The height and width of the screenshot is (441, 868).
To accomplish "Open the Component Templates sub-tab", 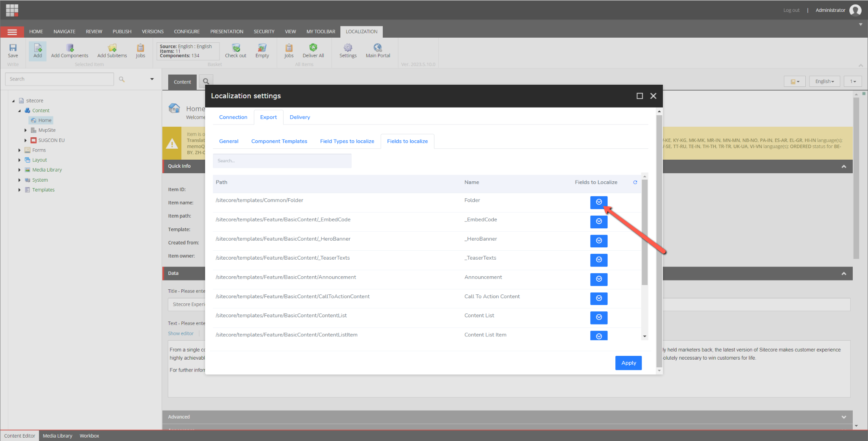I will point(279,141).
